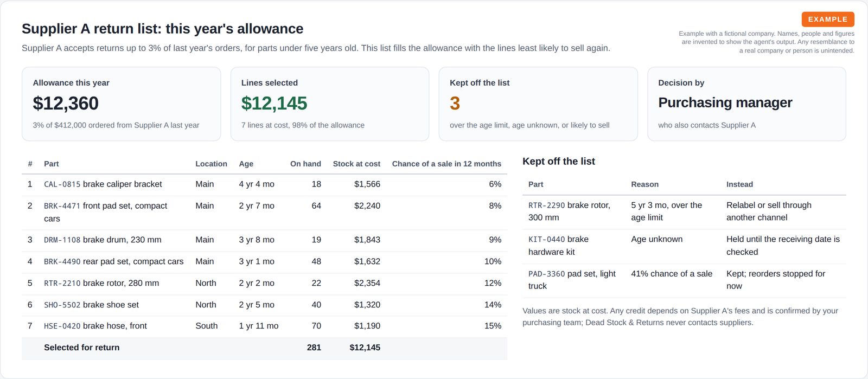Click the KIT-0440 brake hardware kit part

pos(558,246)
